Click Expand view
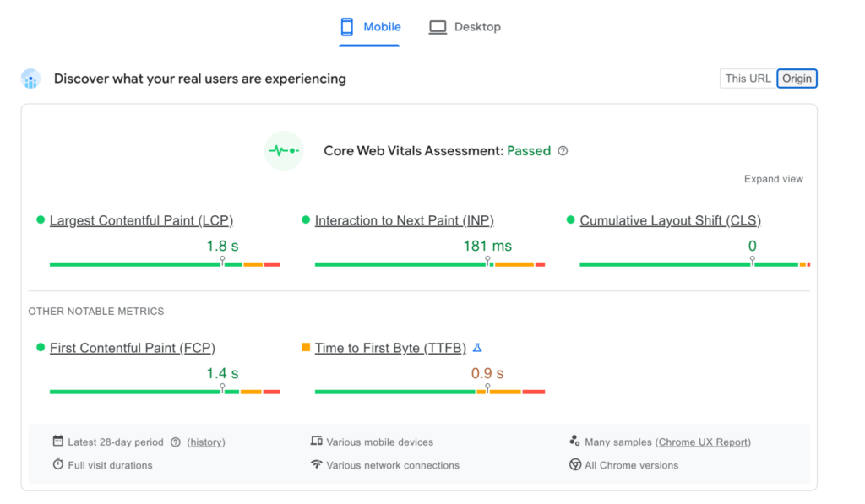The image size is (865, 504). 774,179
